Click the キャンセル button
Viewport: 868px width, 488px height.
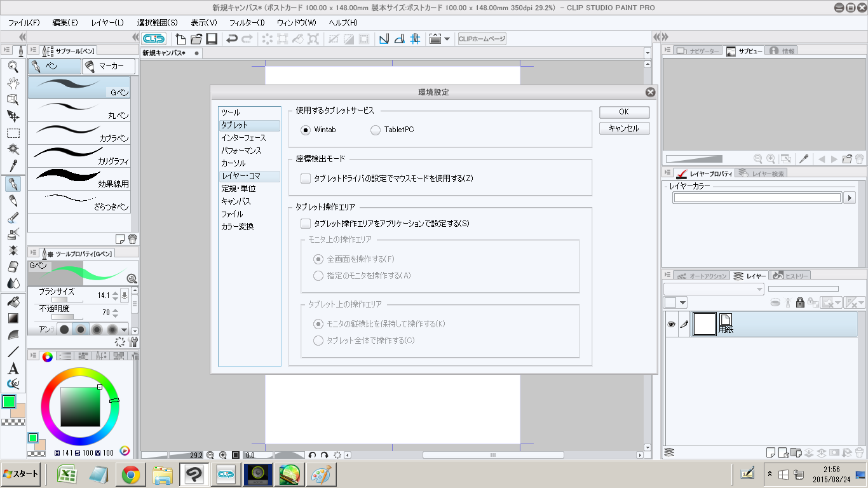click(x=624, y=128)
